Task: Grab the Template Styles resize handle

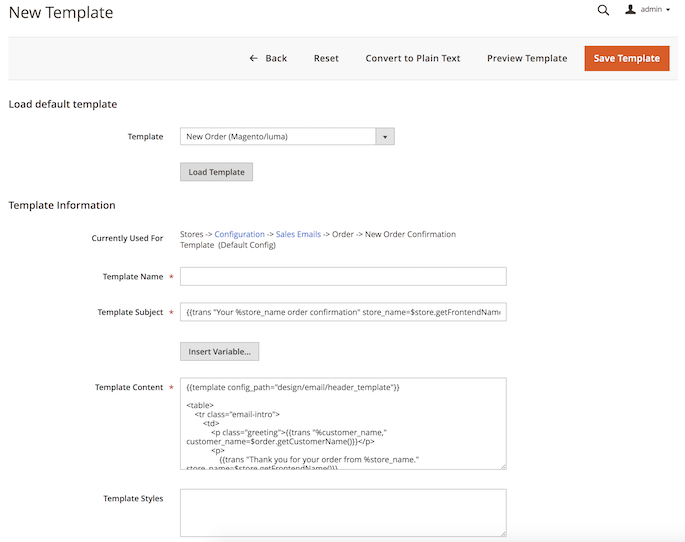Action: click(502, 533)
